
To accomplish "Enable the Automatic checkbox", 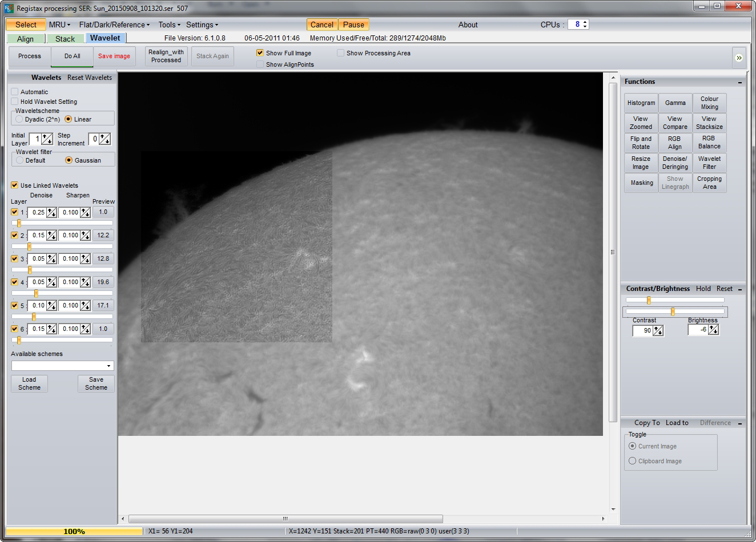I will pos(15,92).
